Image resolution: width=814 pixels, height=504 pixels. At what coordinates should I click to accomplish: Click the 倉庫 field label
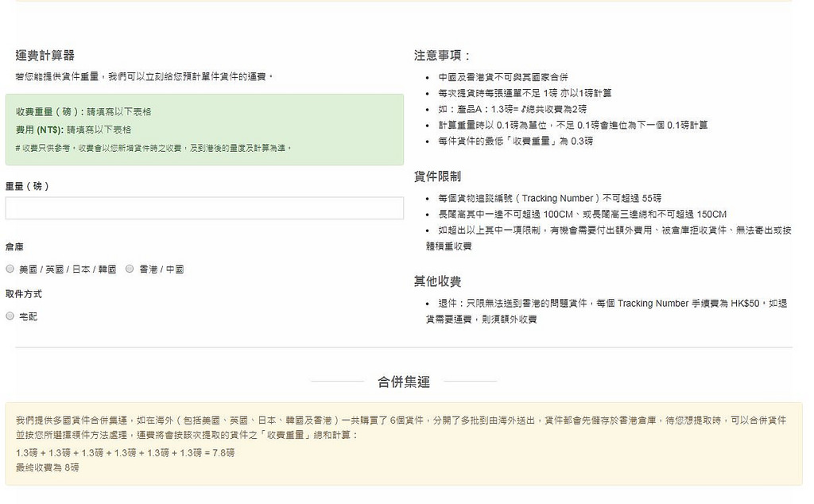click(x=15, y=247)
